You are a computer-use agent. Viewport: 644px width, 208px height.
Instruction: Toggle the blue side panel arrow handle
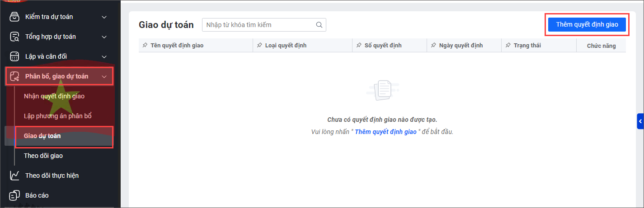coord(640,121)
